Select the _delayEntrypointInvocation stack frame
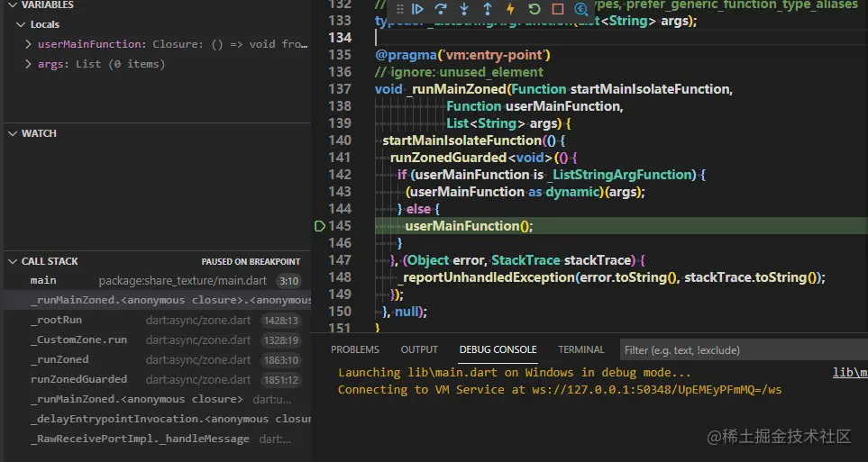The width and height of the screenshot is (868, 462). [157, 420]
